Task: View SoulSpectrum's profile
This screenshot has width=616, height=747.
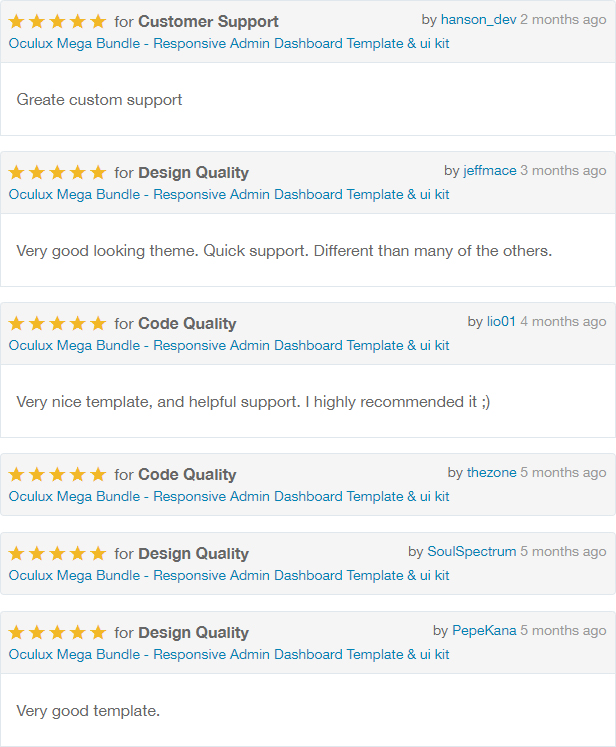Action: coord(472,552)
